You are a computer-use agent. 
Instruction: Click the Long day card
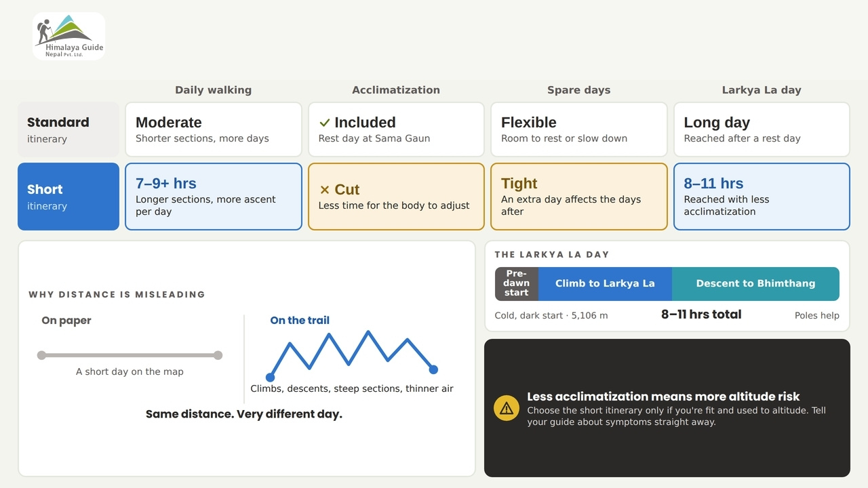pyautogui.click(x=762, y=129)
